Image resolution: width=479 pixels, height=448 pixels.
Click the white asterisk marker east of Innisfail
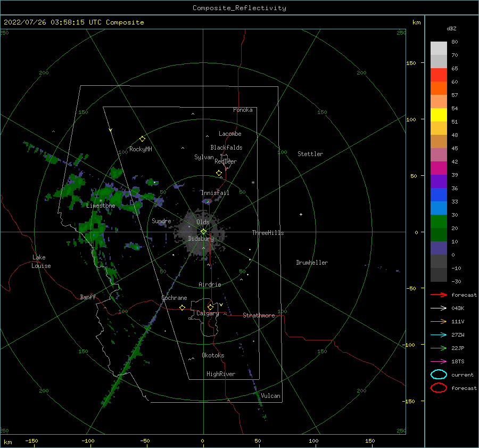(x=253, y=183)
